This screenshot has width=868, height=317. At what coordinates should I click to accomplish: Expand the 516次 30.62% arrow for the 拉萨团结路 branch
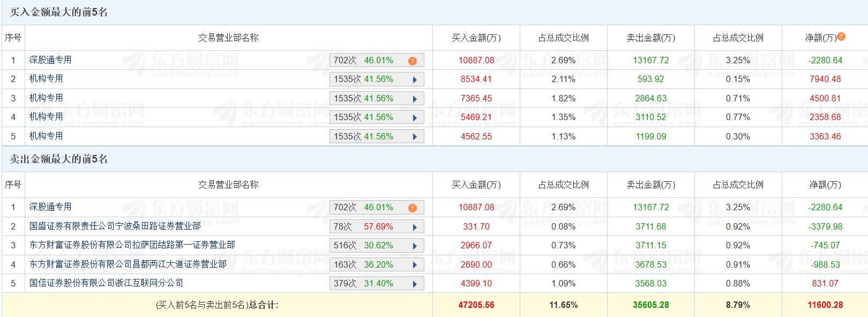pyautogui.click(x=415, y=246)
